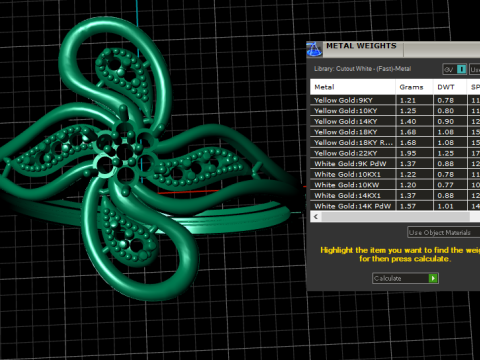Click the METAL WEIGHTS title tab
This screenshot has width=480, height=360.
[x=362, y=46]
